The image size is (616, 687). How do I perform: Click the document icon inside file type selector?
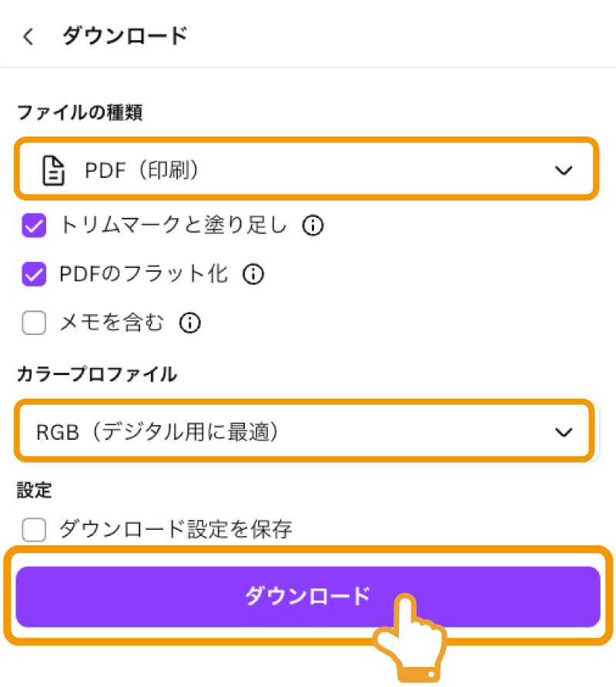[52, 170]
